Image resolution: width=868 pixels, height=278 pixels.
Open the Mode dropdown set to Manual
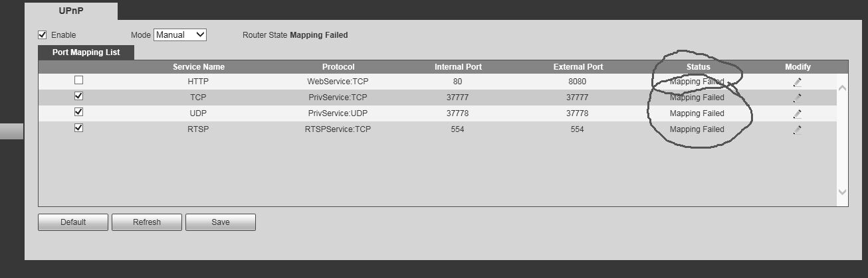tap(180, 35)
